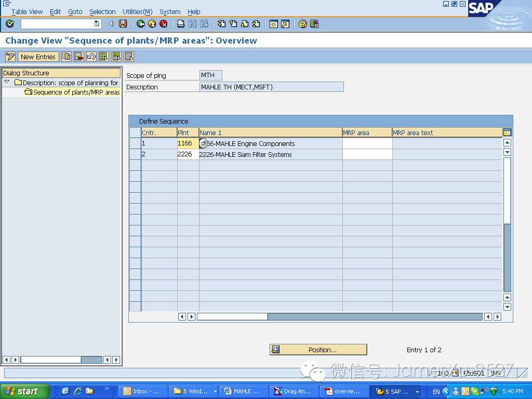The height and width of the screenshot is (399, 532).
Task: Select the row with counter 2
Action: pyautogui.click(x=136, y=154)
